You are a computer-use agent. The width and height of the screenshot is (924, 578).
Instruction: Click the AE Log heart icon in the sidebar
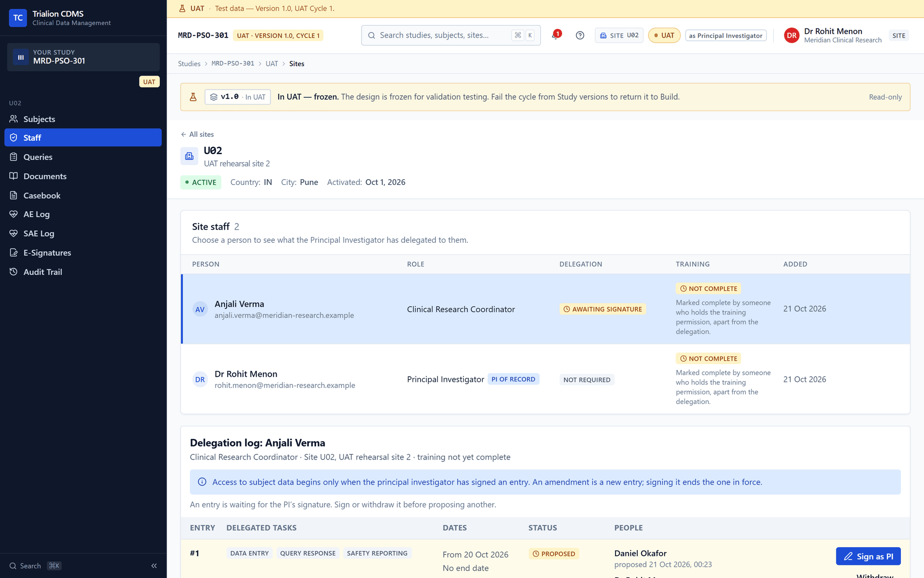(13, 214)
